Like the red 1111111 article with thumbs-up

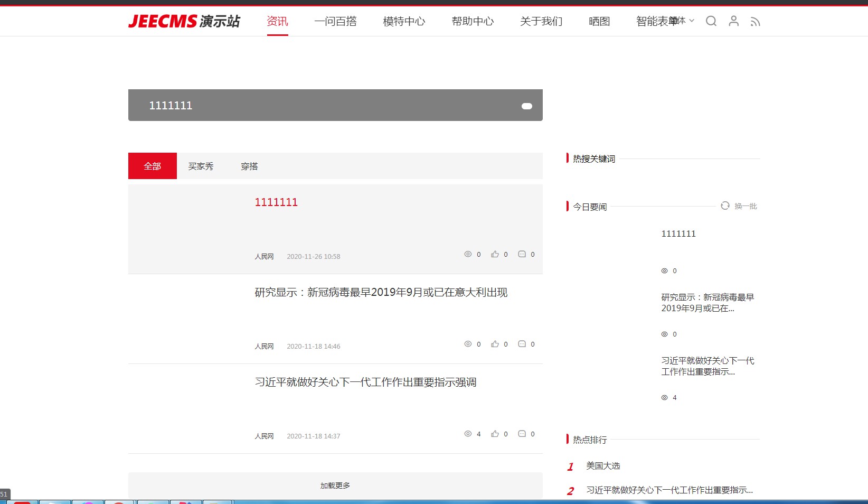(x=495, y=254)
